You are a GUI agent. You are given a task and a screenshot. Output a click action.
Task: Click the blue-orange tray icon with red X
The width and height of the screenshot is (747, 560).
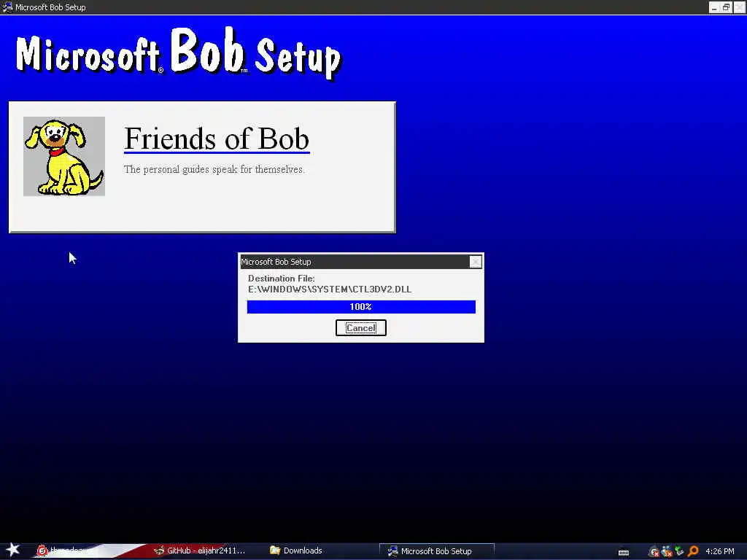coord(667,551)
